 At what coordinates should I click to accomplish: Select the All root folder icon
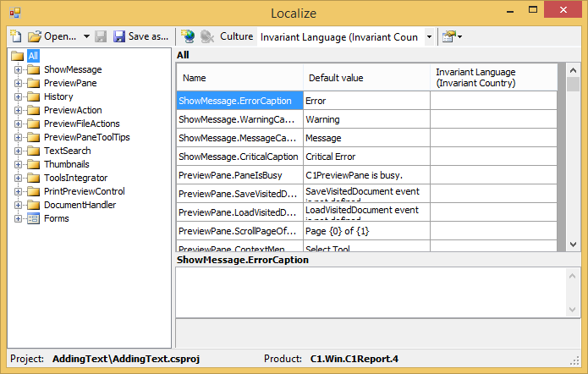coord(17,56)
